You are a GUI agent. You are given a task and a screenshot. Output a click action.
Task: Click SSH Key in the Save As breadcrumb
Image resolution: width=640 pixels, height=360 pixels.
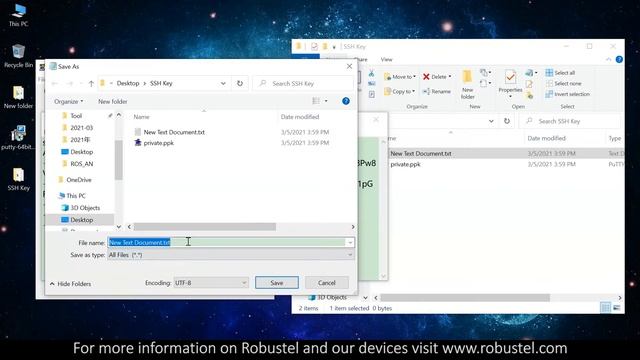tap(161, 83)
